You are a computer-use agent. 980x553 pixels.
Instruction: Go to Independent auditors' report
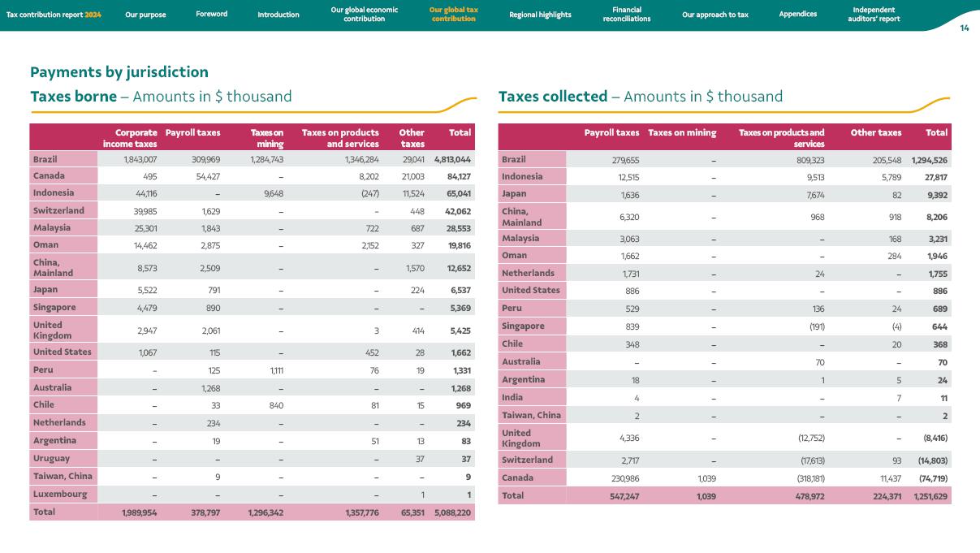[x=876, y=15]
